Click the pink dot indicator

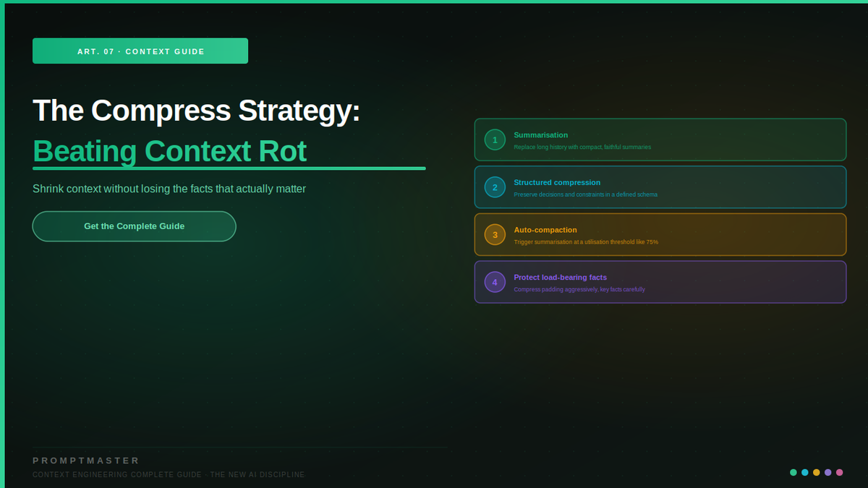pyautogui.click(x=840, y=472)
